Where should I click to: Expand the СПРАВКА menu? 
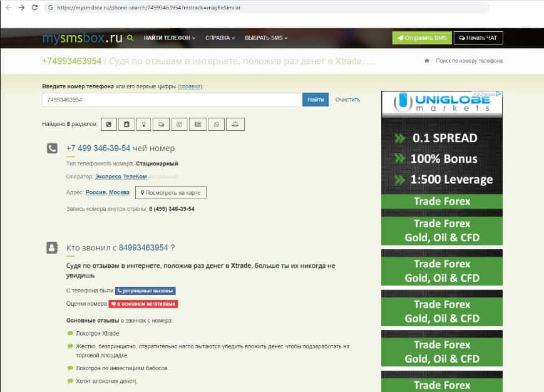click(x=220, y=38)
